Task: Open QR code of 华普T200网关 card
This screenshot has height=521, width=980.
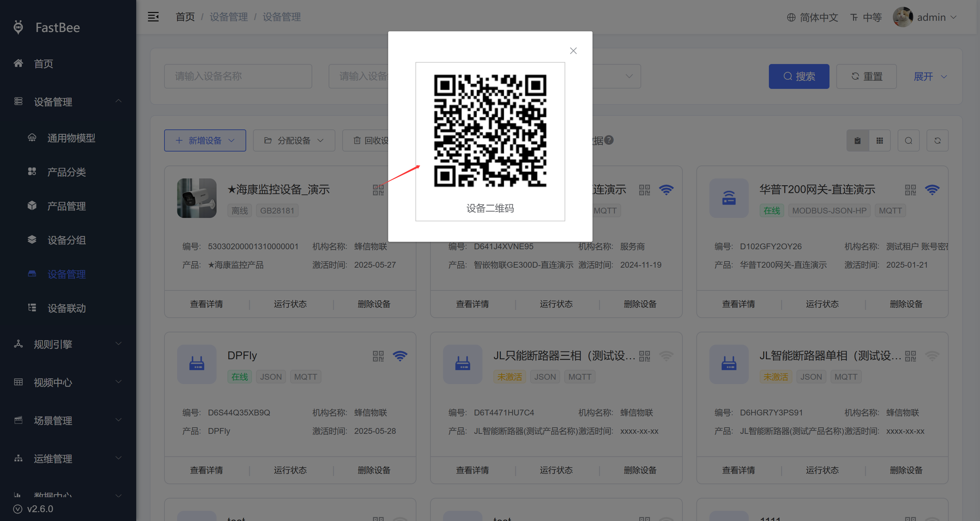Action: 911,190
